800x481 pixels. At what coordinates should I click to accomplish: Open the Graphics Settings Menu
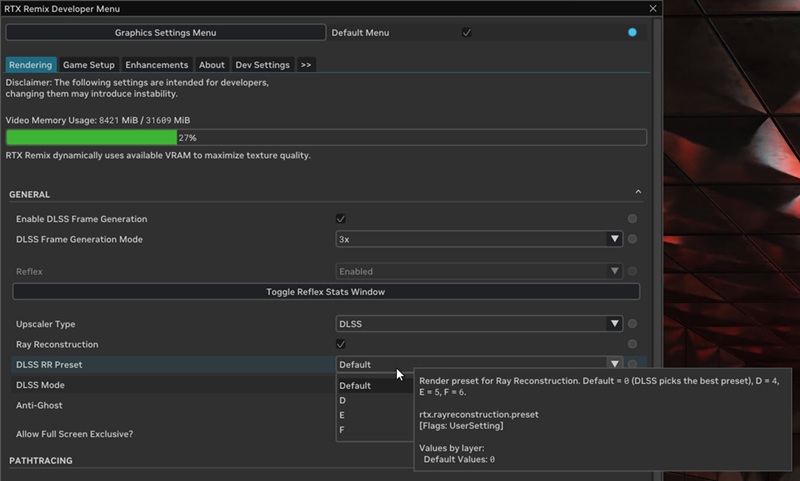pos(165,33)
